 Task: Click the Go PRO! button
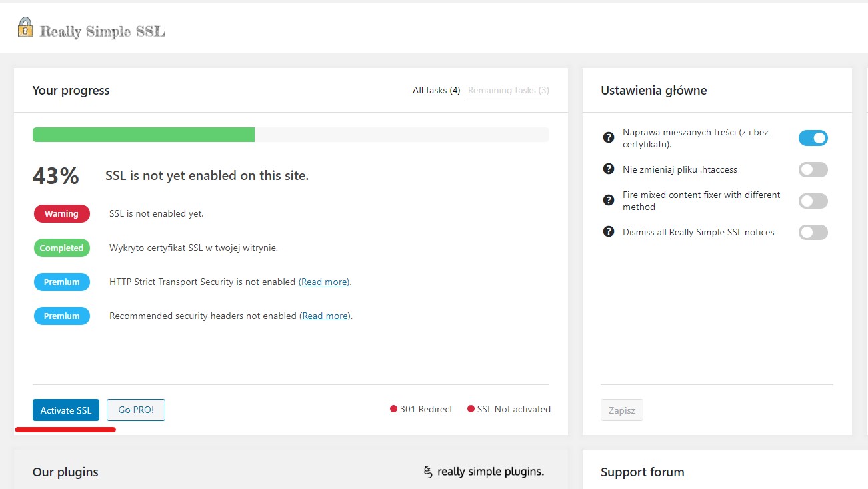pos(136,410)
